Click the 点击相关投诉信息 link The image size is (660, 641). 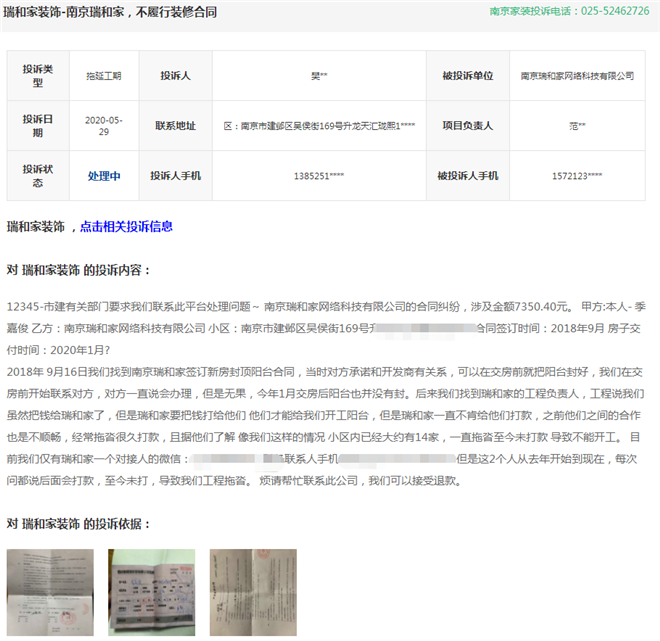coord(126,227)
